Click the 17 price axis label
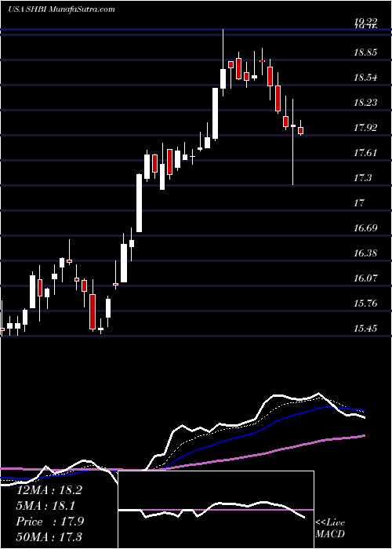Image resolution: width=392 pixels, height=549 pixels. coord(359,203)
